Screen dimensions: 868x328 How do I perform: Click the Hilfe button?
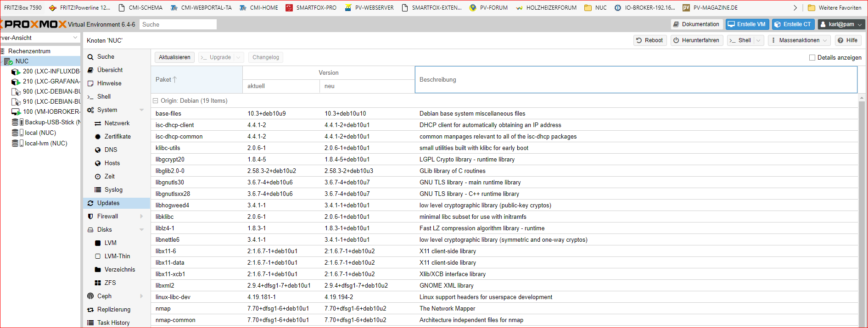click(x=848, y=40)
